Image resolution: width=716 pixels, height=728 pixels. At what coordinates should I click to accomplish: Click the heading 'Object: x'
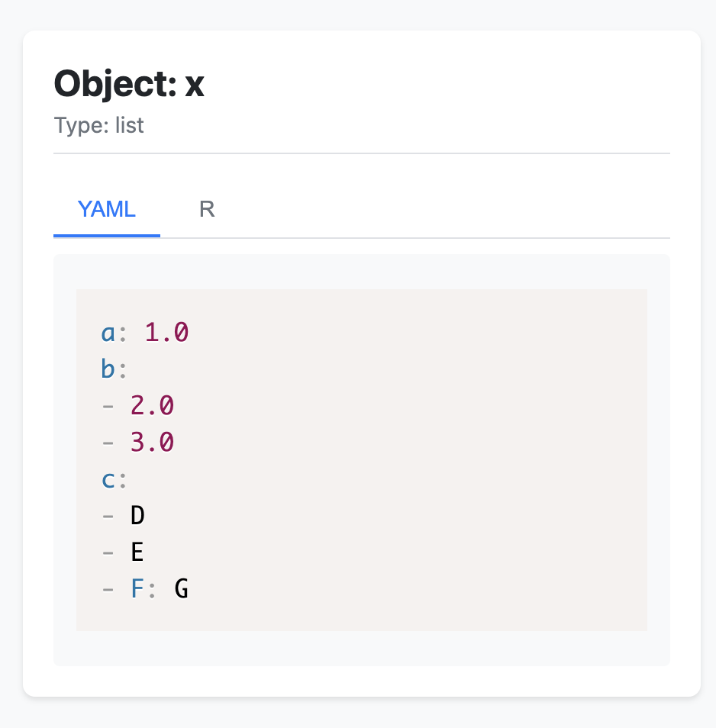point(128,84)
